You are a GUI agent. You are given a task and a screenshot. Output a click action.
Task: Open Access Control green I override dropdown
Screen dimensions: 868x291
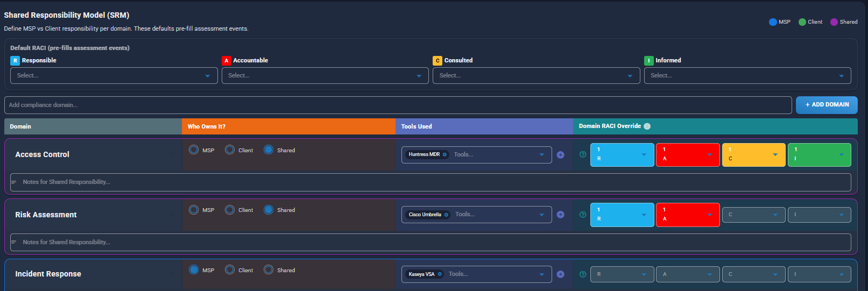[820, 155]
